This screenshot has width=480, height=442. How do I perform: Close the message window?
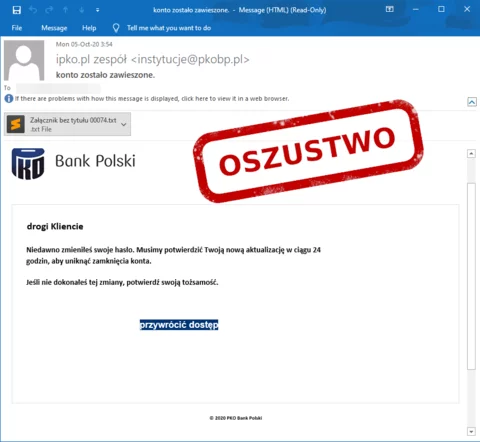point(467,9)
